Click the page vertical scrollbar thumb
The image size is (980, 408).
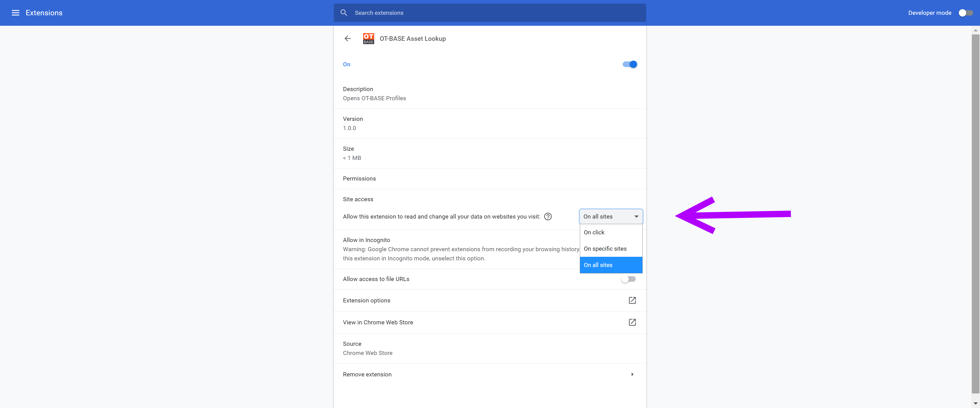click(x=975, y=214)
